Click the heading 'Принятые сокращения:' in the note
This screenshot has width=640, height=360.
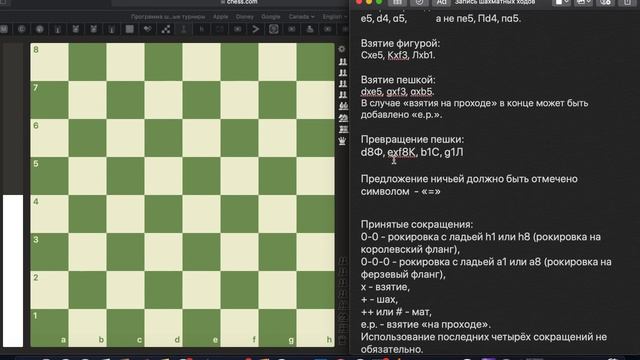tap(417, 224)
